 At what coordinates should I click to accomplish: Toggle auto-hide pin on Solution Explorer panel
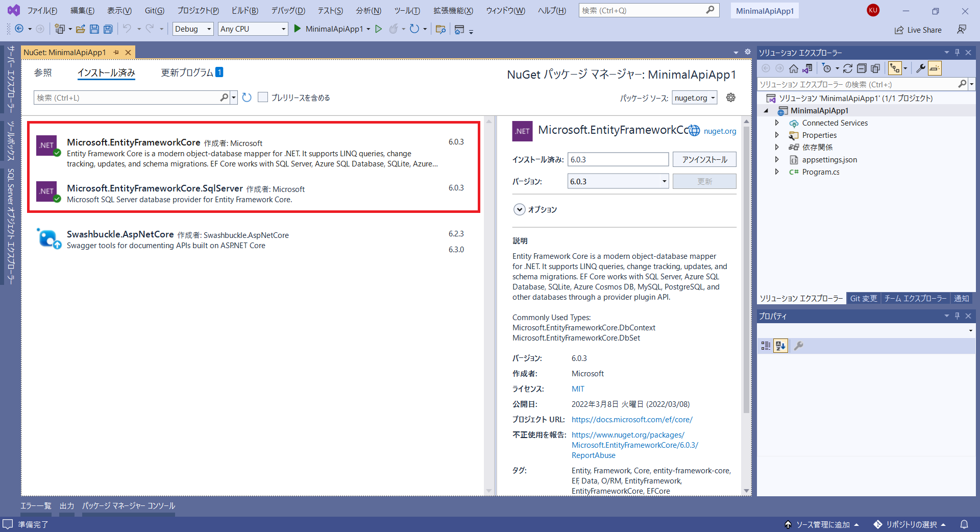pyautogui.click(x=957, y=52)
